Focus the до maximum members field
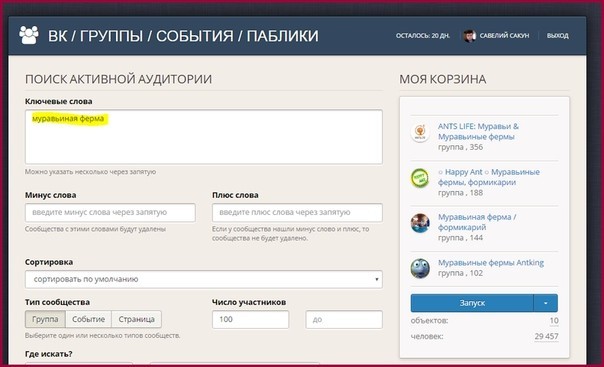The width and height of the screenshot is (604, 367). (344, 320)
